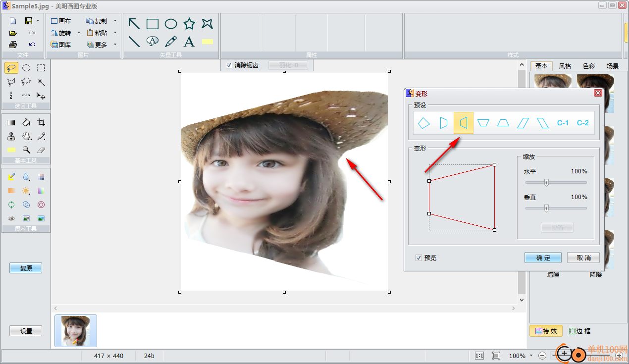
Task: Choose the diamond transform preset
Action: point(424,123)
